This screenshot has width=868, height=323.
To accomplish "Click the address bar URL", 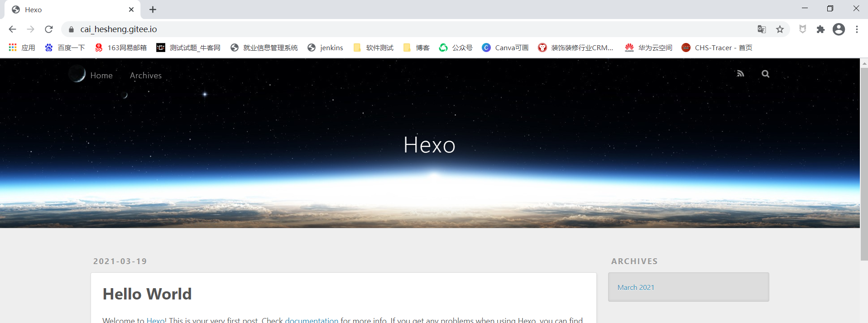I will coord(119,29).
